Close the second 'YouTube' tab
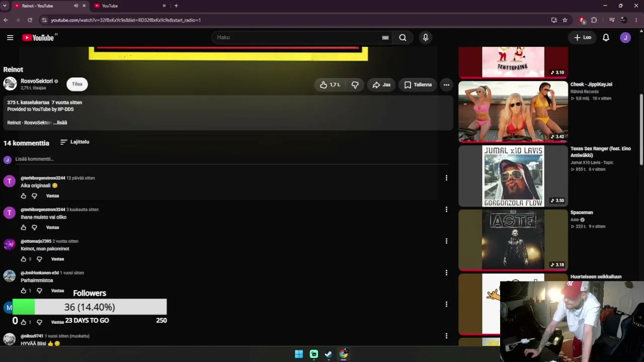 [x=164, y=6]
